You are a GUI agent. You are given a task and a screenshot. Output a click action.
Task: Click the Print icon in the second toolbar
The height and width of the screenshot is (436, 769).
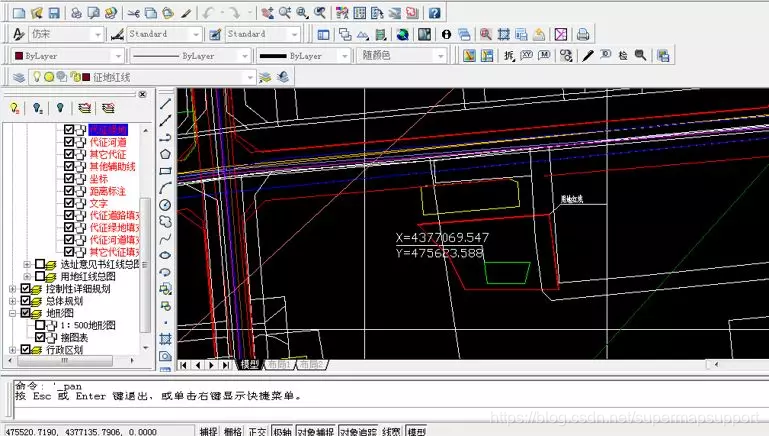583,34
